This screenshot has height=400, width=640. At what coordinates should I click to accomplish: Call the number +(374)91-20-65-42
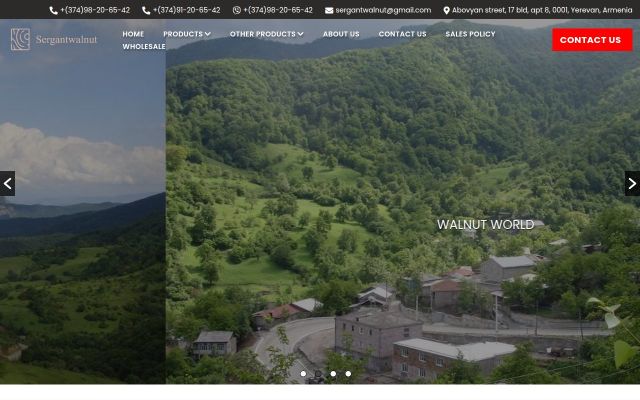click(x=187, y=10)
